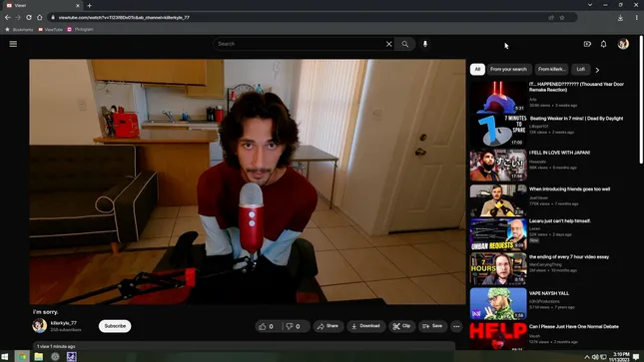
Task: Bookmark this page with the star
Action: tap(562, 18)
